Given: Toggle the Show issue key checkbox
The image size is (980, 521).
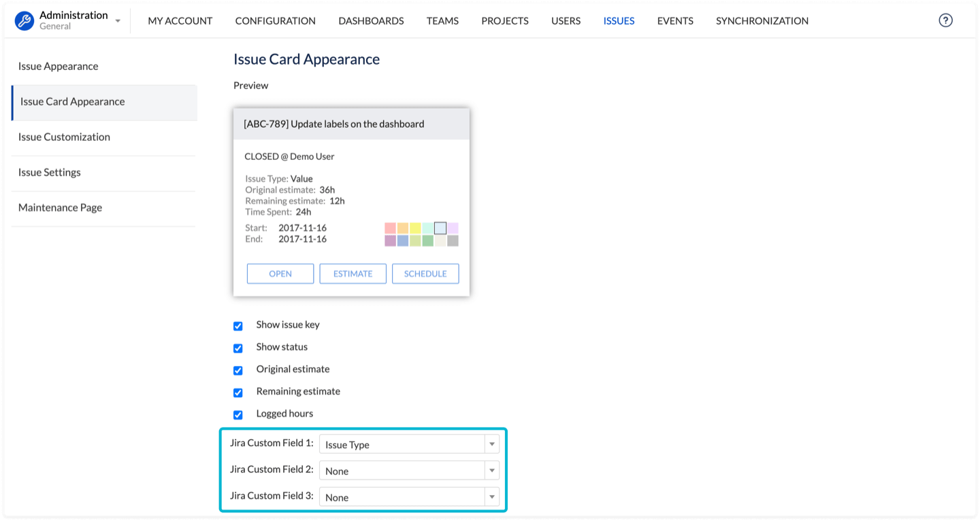Looking at the screenshot, I should click(x=238, y=326).
